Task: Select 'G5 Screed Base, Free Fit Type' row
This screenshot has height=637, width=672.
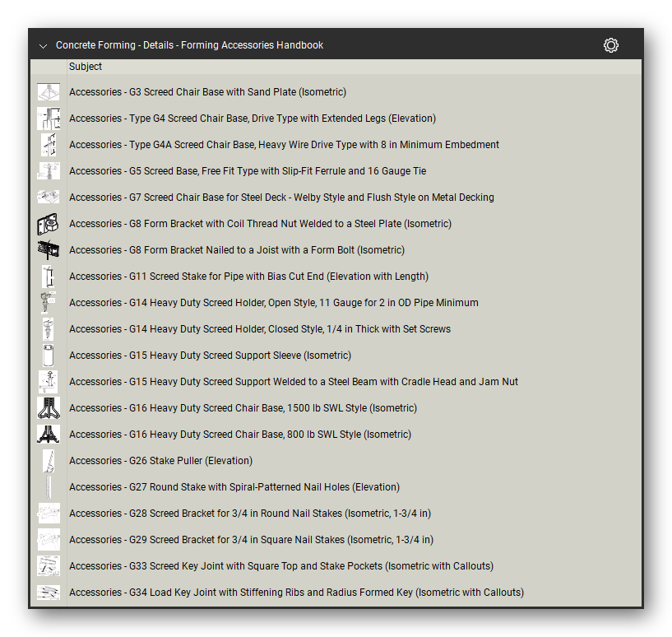Action: pyautogui.click(x=336, y=170)
